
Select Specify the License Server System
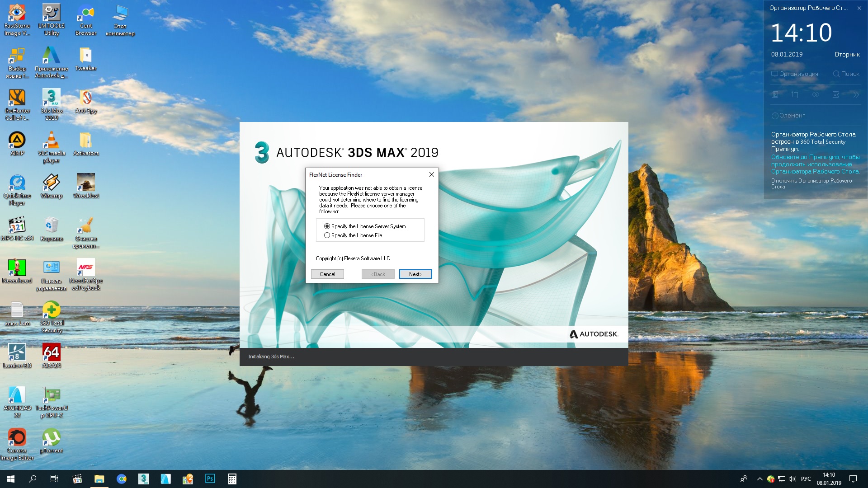[327, 226]
